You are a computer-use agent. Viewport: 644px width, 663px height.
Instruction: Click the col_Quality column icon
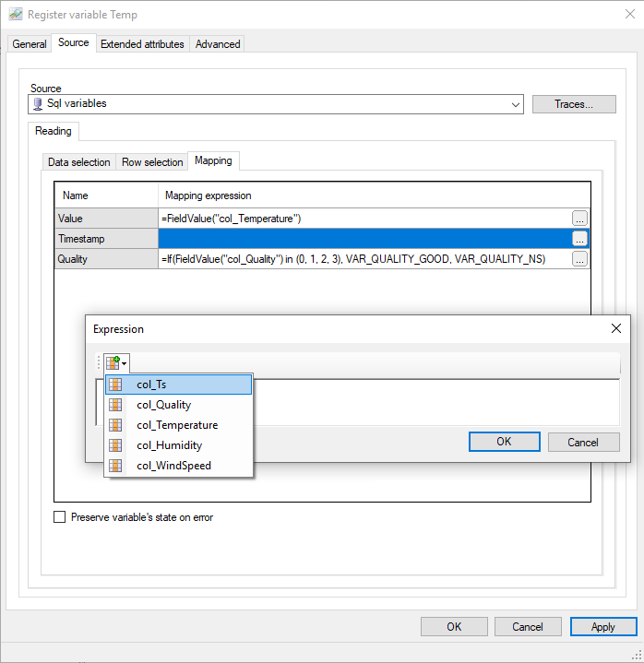[x=115, y=405]
